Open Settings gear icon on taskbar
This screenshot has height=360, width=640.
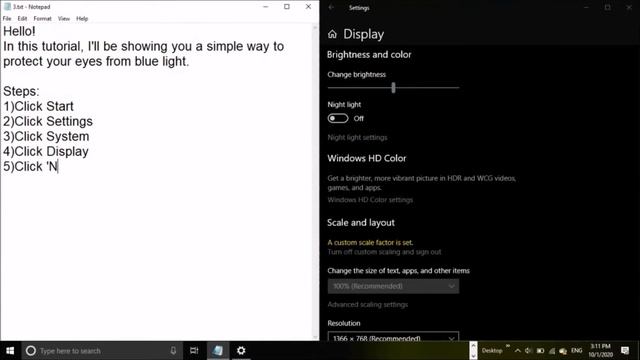[241, 351]
